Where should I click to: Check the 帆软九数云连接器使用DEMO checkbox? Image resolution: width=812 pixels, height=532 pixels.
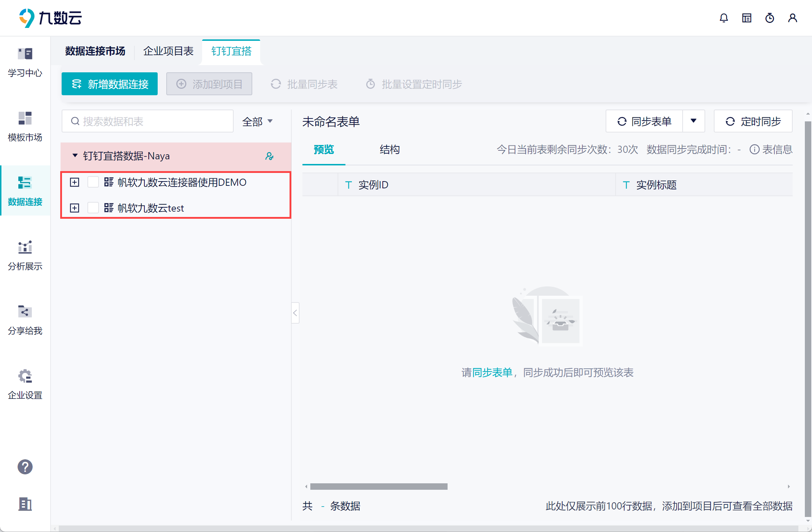pyautogui.click(x=93, y=182)
